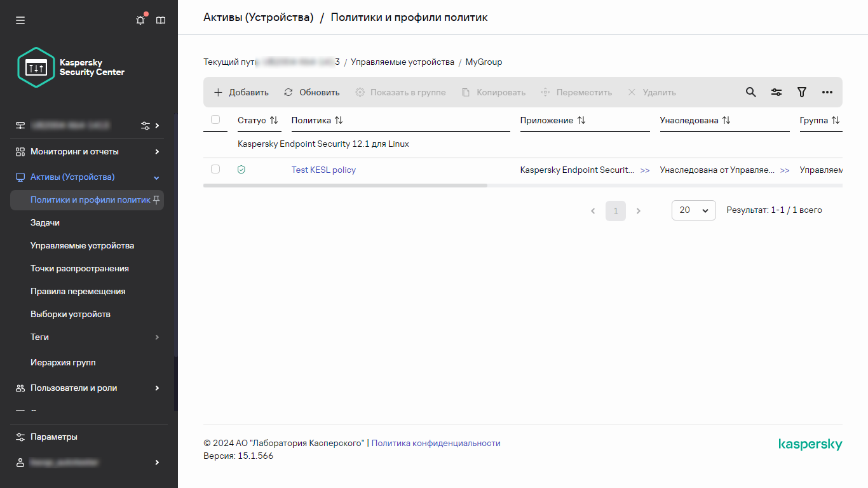
Task: Expand truncated Kaspersky Endpoint Security application cell
Action: [645, 170]
